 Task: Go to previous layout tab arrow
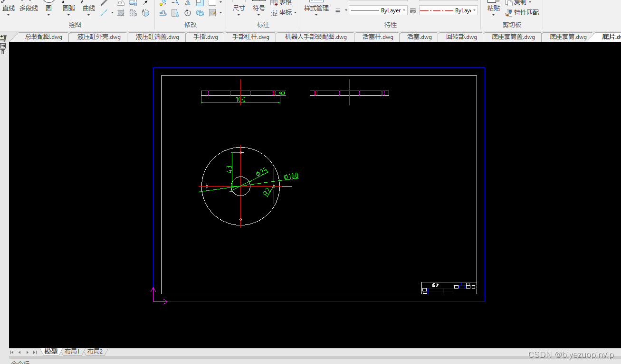coord(19,352)
